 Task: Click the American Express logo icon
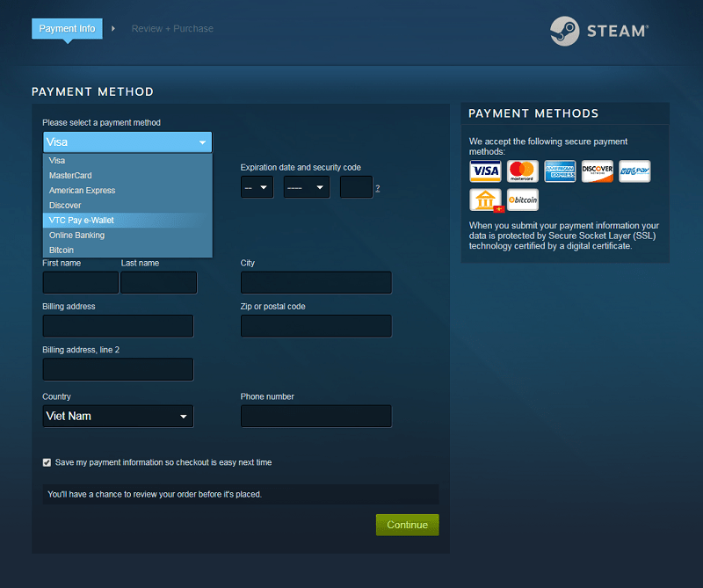560,171
